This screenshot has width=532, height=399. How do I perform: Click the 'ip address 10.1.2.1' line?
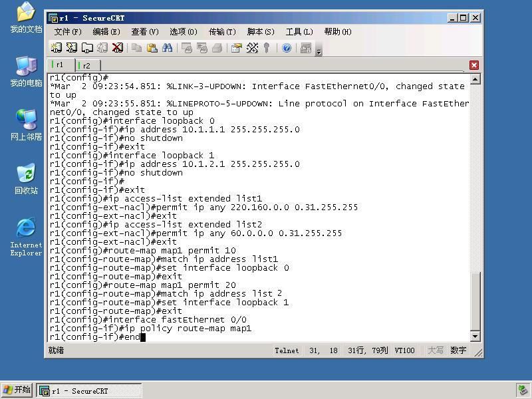click(x=174, y=164)
